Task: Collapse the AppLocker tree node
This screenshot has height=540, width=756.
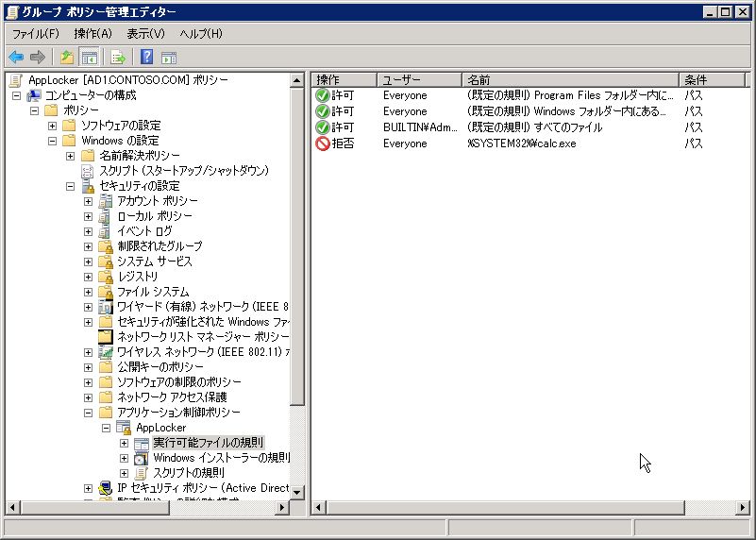Action: (106, 428)
